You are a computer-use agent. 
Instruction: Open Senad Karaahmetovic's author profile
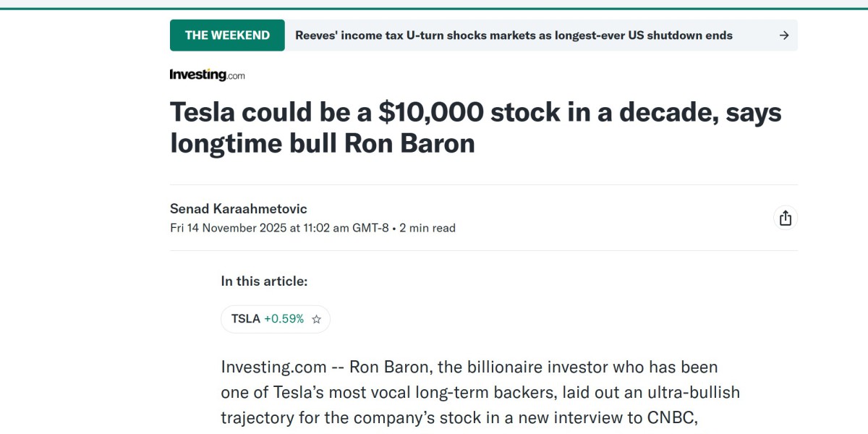238,208
